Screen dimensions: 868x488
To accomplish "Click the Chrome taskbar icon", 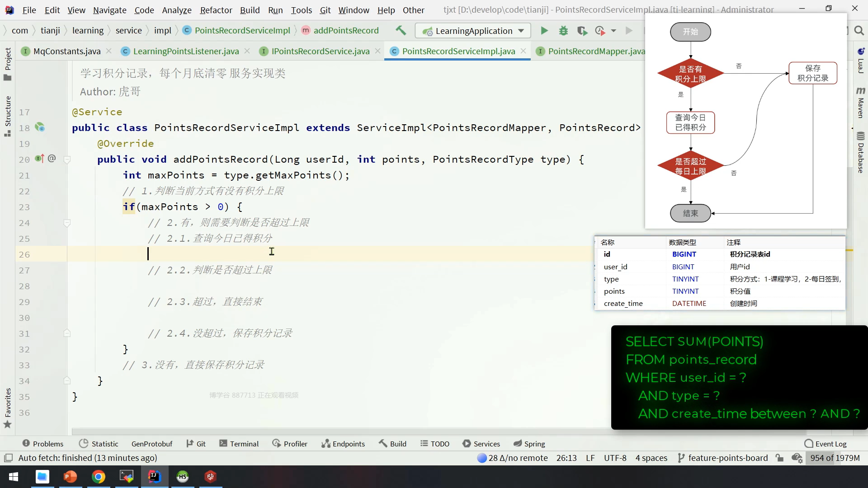I will [x=99, y=477].
